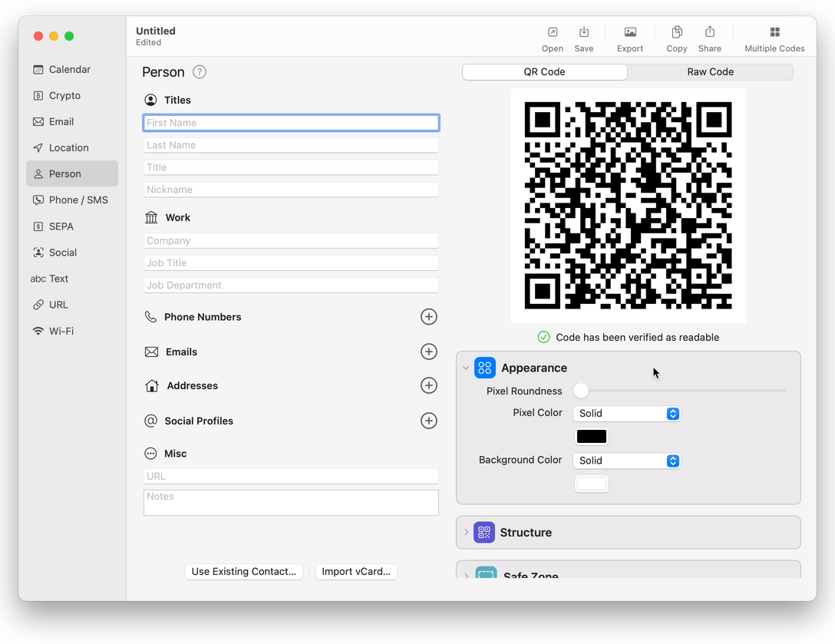
Task: Add a new email entry
Action: point(429,352)
